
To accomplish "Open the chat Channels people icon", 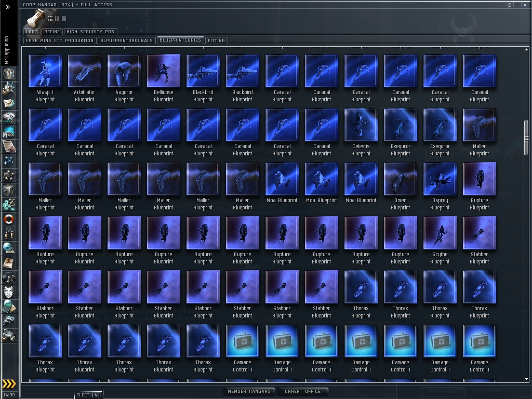I will click(9, 234).
